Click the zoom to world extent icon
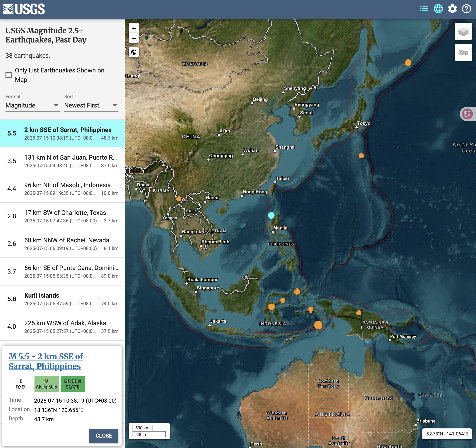The image size is (476, 448). (x=134, y=52)
